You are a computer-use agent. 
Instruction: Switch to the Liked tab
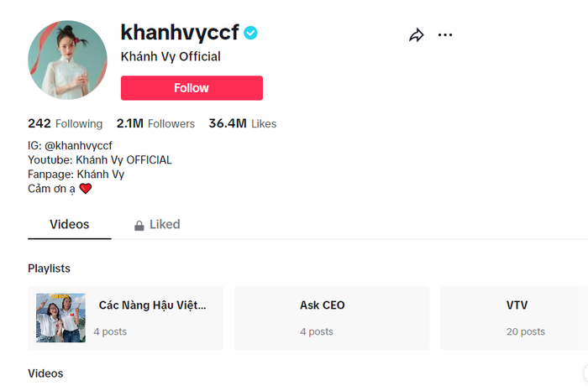pyautogui.click(x=165, y=225)
